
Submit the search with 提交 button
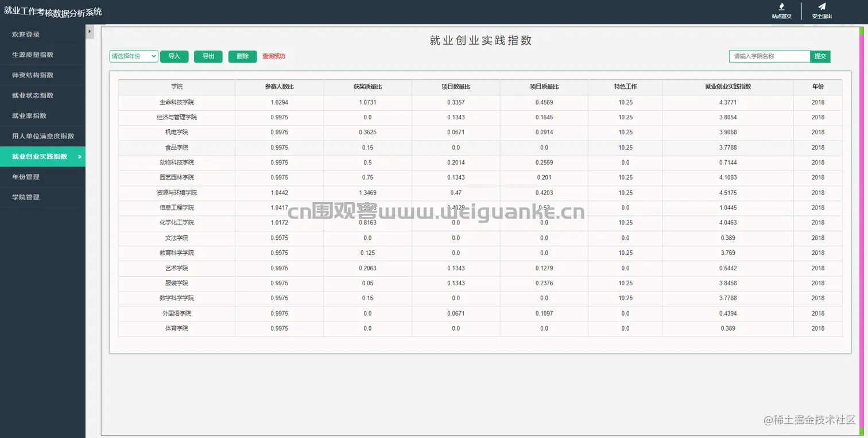820,56
